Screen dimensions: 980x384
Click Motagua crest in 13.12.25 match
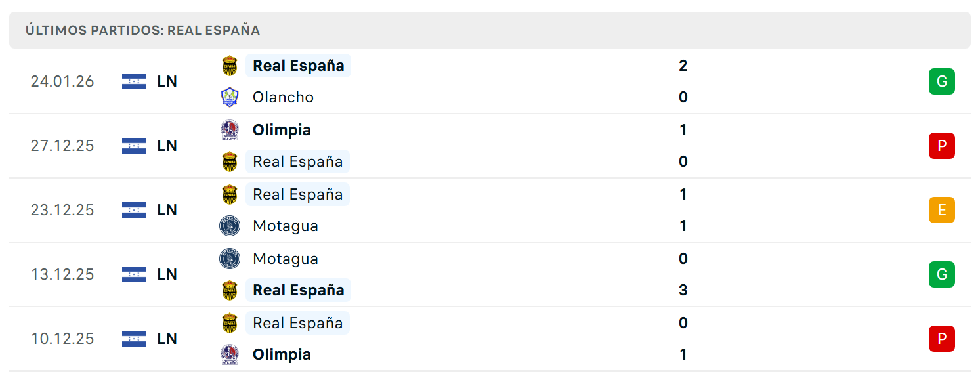pyautogui.click(x=229, y=259)
